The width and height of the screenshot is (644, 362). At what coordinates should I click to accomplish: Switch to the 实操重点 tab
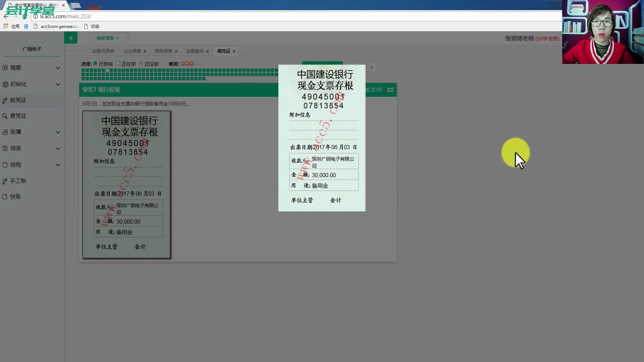(195, 51)
